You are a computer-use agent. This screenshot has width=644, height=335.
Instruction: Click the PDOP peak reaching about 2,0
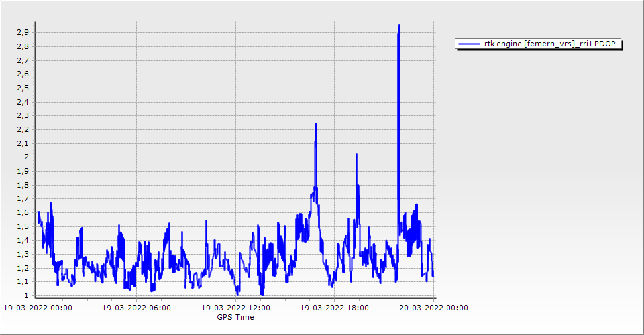click(356, 155)
